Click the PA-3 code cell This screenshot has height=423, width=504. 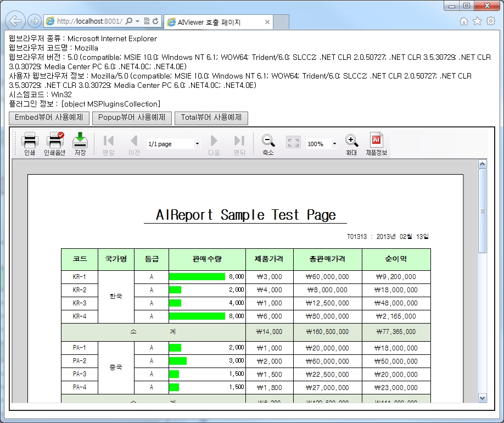(x=80, y=374)
